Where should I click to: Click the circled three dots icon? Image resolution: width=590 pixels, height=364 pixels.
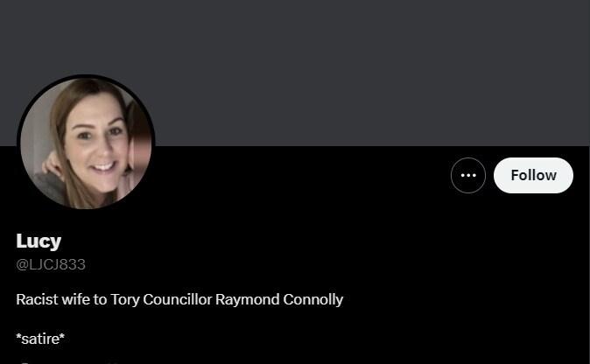(468, 175)
